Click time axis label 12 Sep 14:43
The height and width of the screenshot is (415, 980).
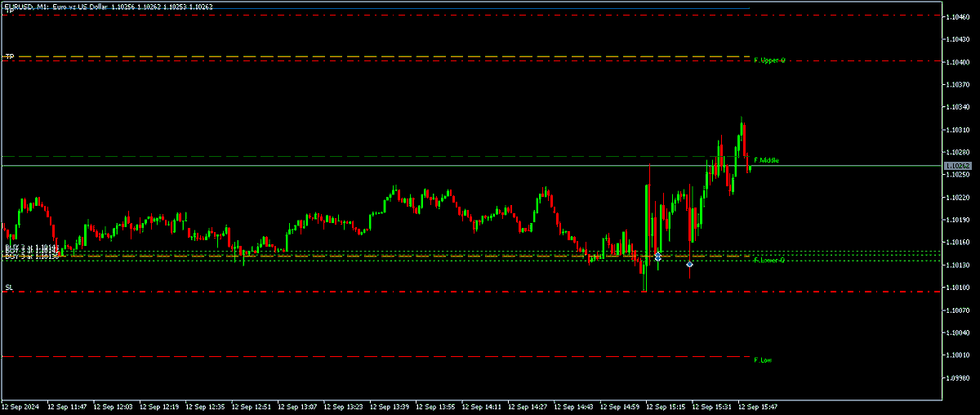click(574, 406)
